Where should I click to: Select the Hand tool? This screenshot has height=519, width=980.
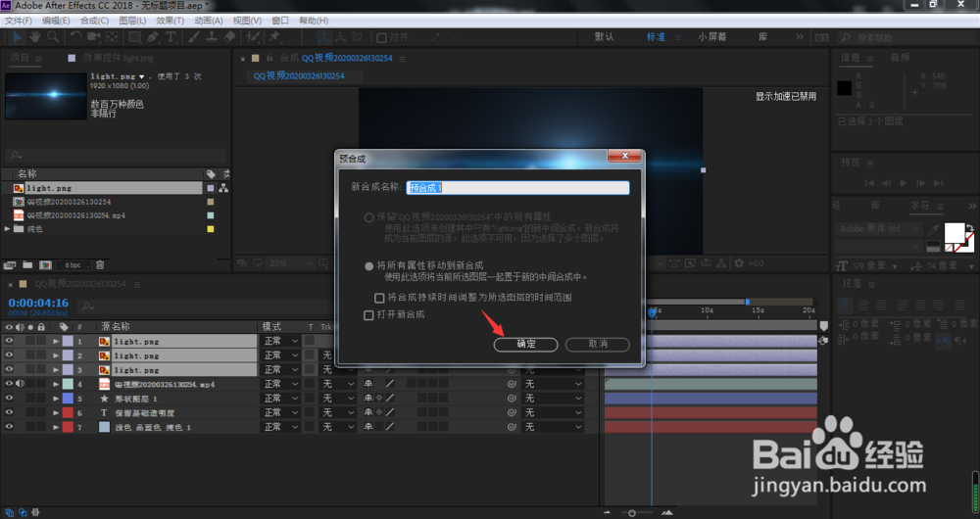click(x=35, y=37)
